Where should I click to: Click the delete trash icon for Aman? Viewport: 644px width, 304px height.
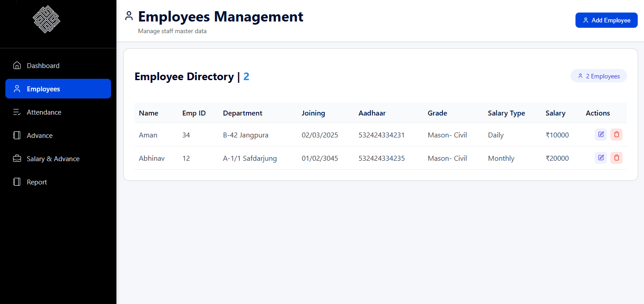[x=616, y=134]
